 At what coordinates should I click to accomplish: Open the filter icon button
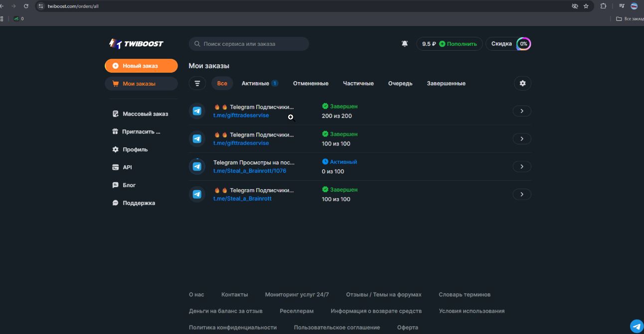[197, 84]
